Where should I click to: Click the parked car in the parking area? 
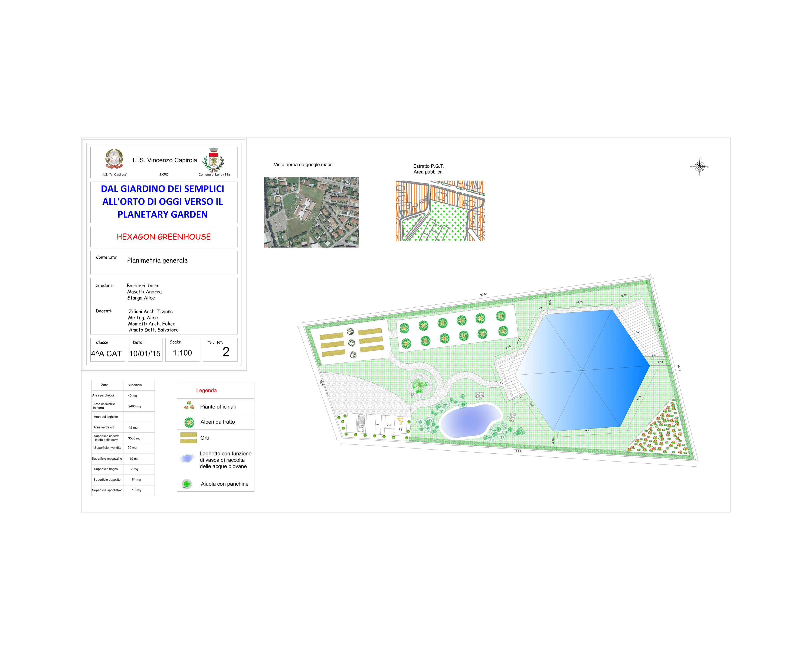tap(361, 423)
